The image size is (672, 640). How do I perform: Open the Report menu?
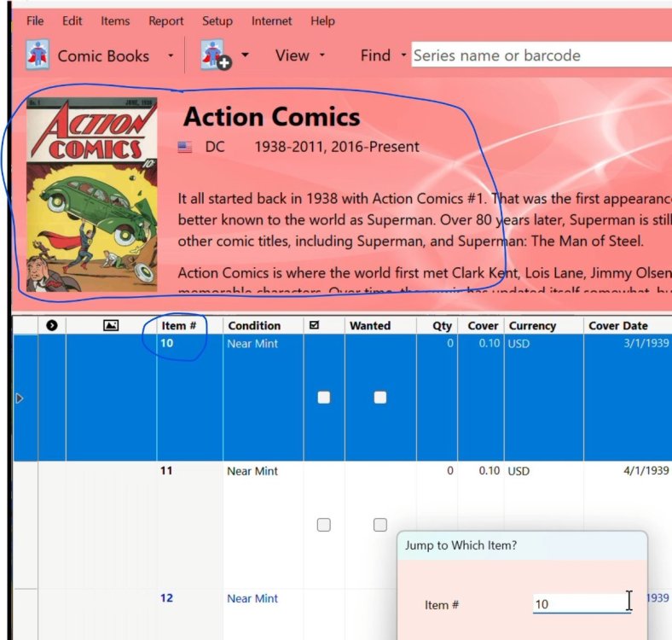165,20
